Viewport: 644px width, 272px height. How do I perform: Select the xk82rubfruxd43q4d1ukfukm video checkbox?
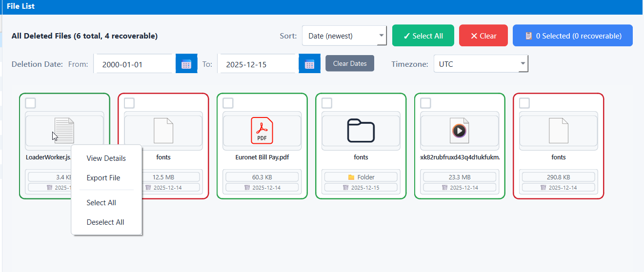pyautogui.click(x=425, y=103)
